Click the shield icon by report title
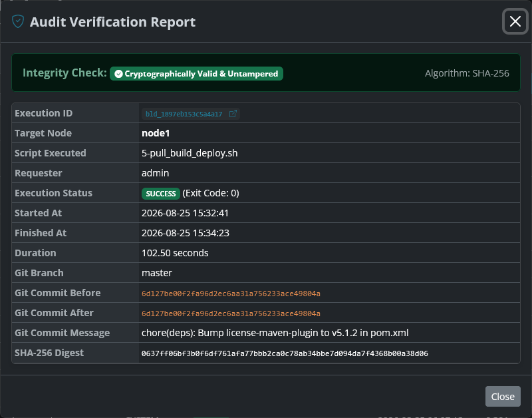 click(18, 22)
